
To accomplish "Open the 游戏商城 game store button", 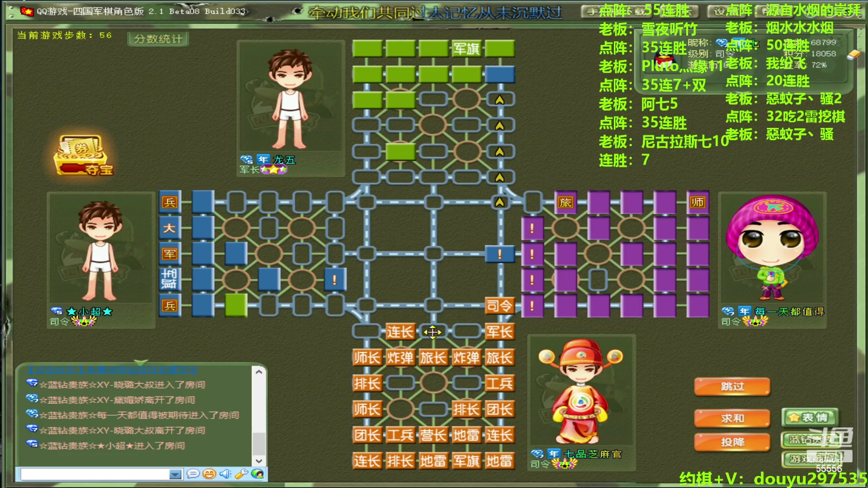I will coord(810,459).
